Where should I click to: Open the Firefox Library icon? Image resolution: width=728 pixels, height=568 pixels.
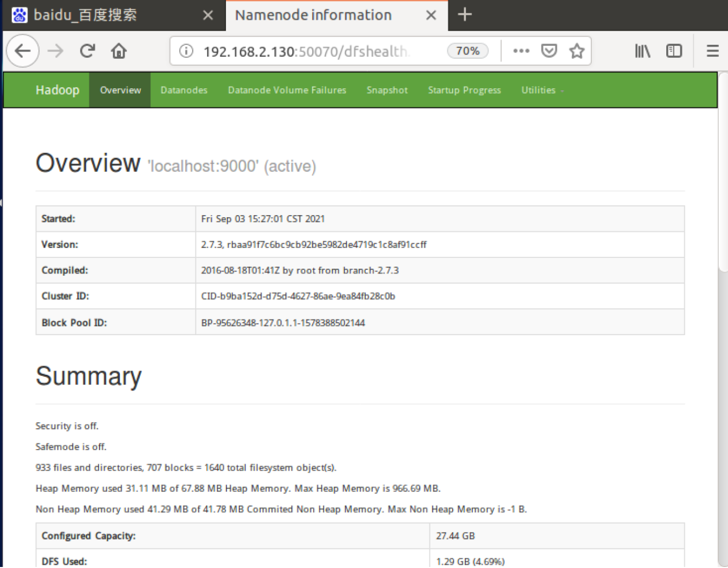point(642,50)
